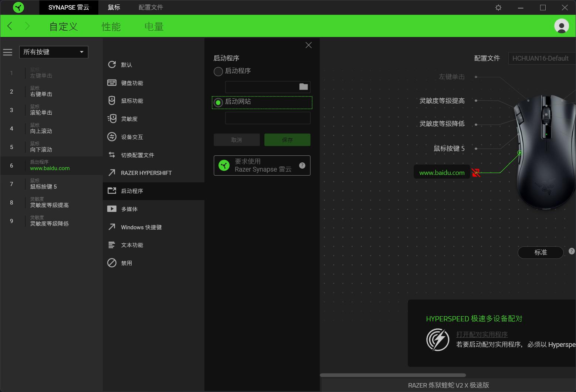Select button row 4 向上滚动
576x392 pixels.
(x=51, y=128)
